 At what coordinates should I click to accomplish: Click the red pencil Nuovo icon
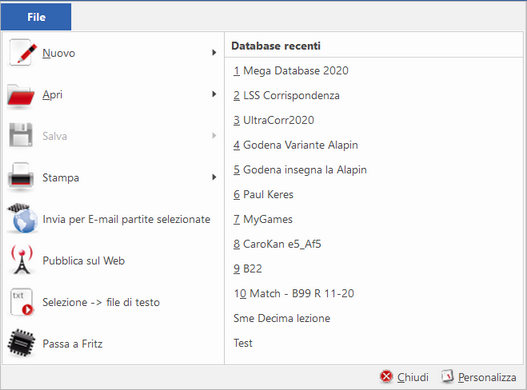[x=22, y=53]
